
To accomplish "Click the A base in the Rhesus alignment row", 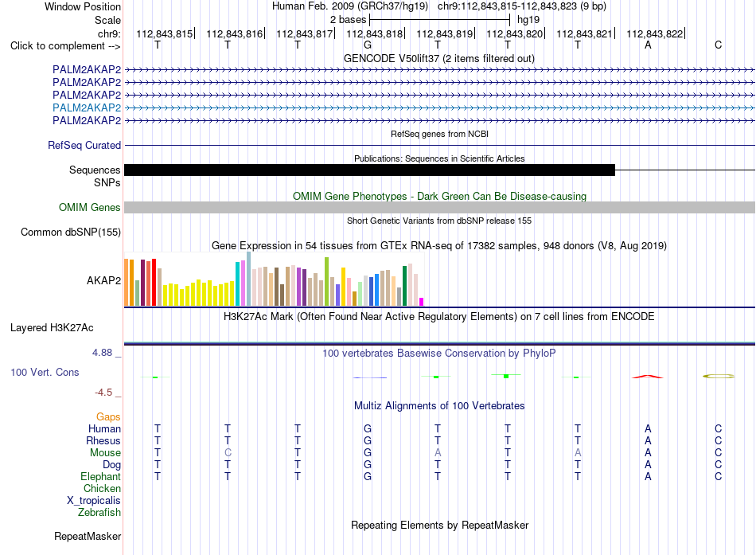I will 648,440.
